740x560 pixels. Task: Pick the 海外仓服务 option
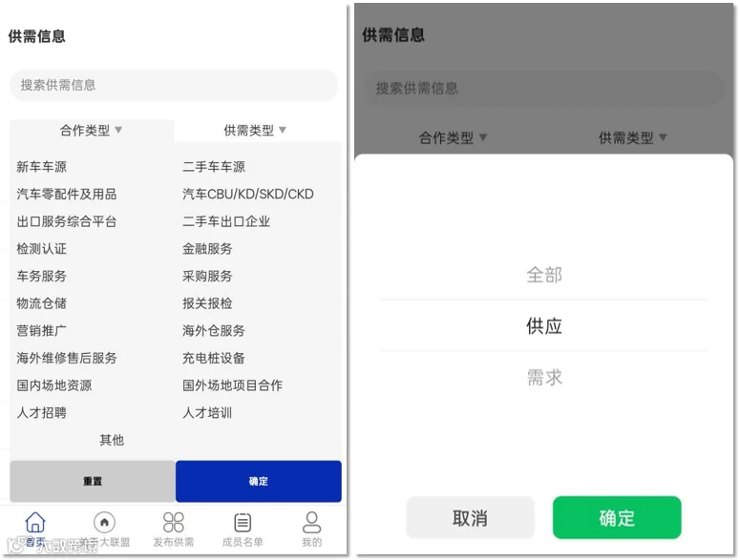click(214, 331)
